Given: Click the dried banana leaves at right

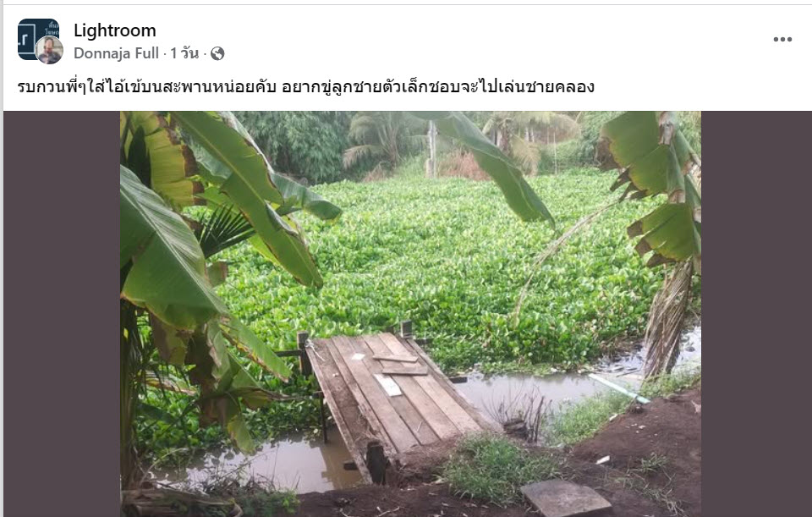Looking at the screenshot, I should pyautogui.click(x=668, y=316).
